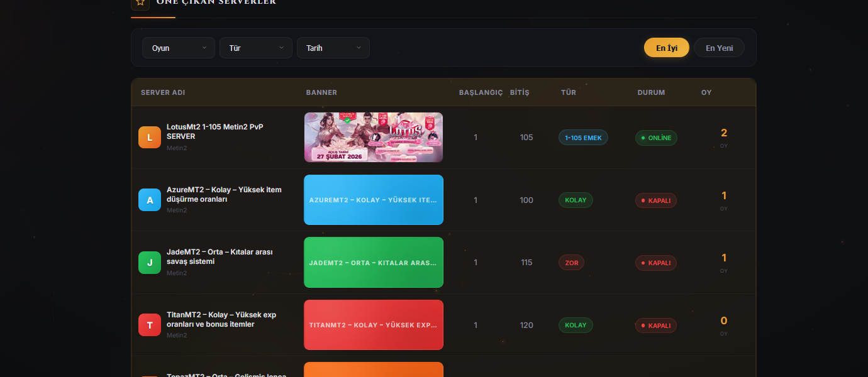Click the red TitanMT2 banner
This screenshot has height=377, width=868.
[374, 325]
